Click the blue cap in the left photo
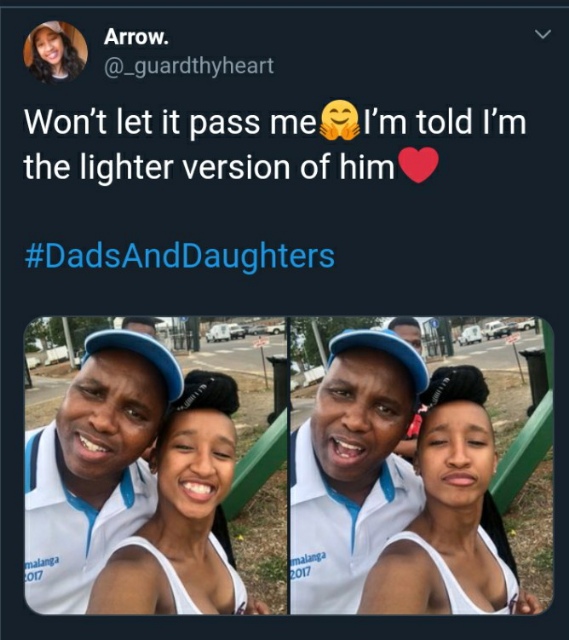Screen dimensions: 569x640 pyautogui.click(x=136, y=359)
